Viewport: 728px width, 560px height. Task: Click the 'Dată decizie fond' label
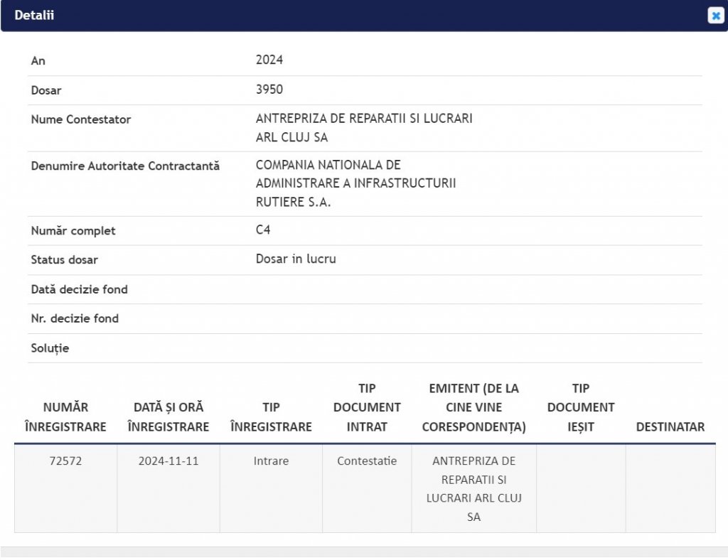click(x=80, y=289)
